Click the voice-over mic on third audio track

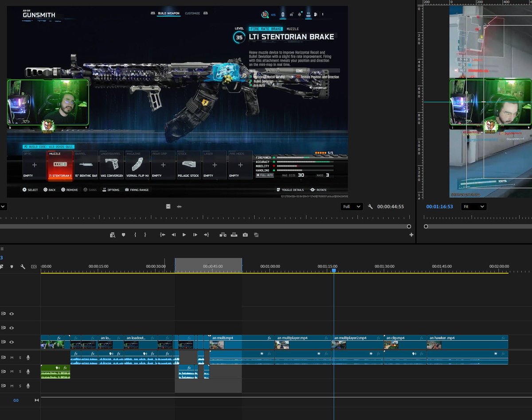[28, 386]
